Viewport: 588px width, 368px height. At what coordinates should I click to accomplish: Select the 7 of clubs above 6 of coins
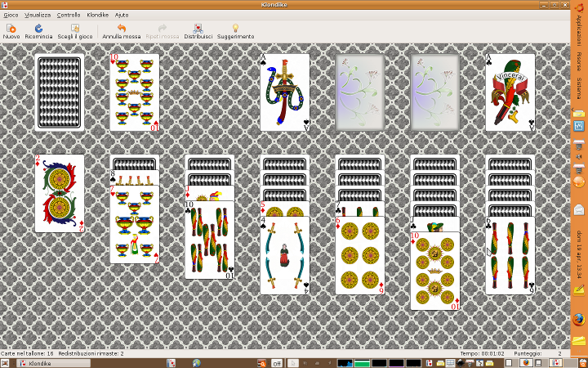[360, 209]
